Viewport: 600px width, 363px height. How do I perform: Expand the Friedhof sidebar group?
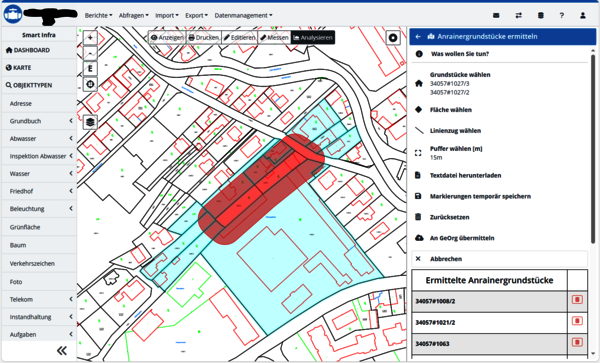[39, 191]
